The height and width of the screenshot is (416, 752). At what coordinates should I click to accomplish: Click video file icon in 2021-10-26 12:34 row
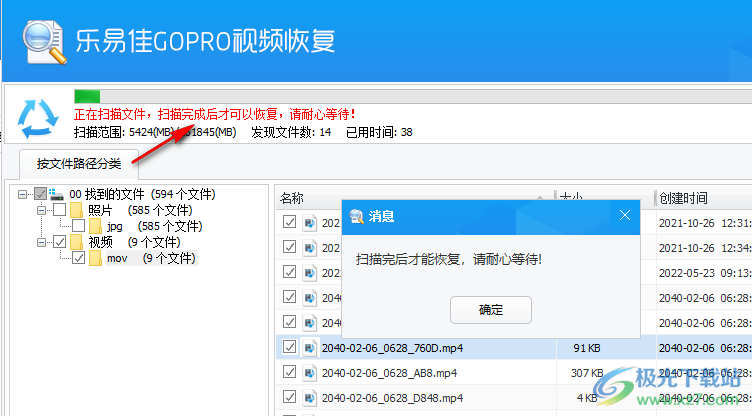pos(310,248)
